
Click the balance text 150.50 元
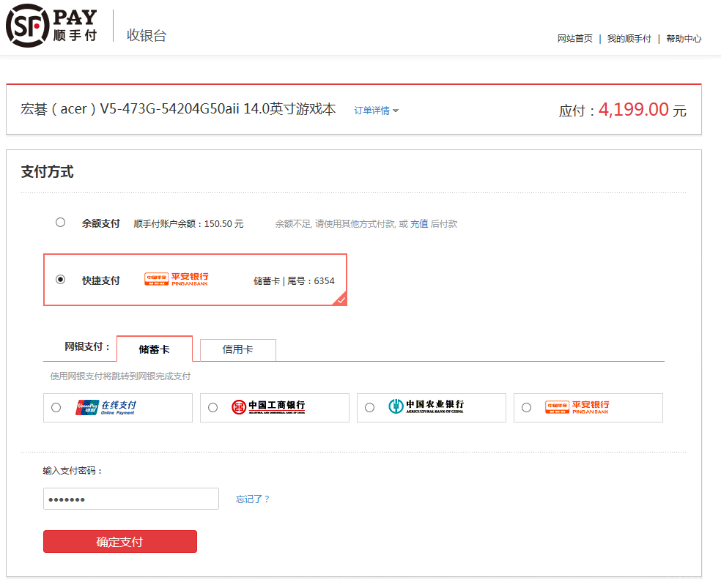(224, 224)
